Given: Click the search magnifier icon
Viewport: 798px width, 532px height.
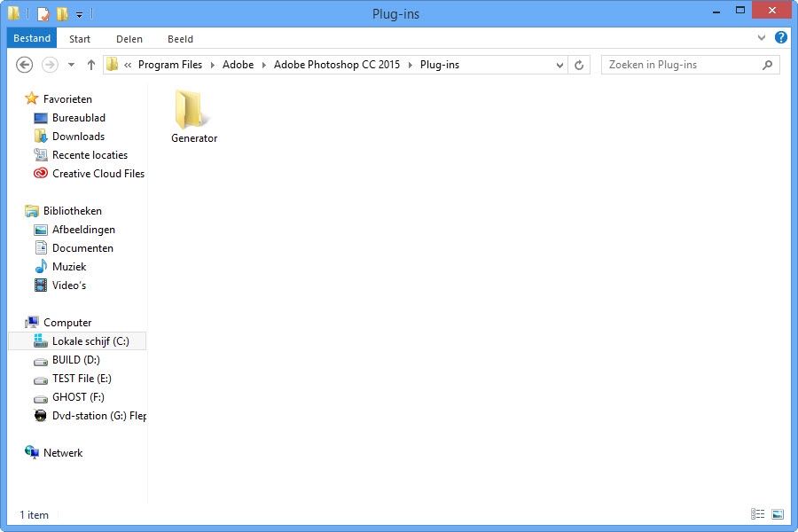Looking at the screenshot, I should pyautogui.click(x=768, y=65).
